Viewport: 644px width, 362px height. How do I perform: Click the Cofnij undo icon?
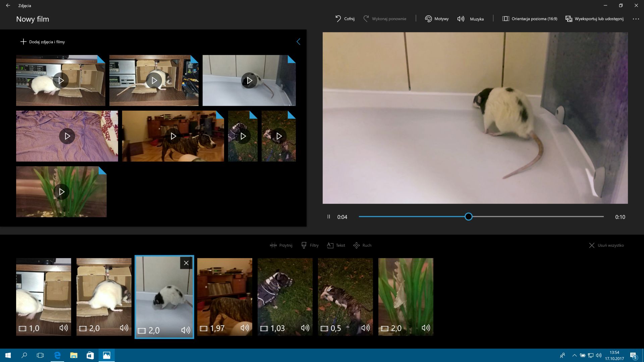[x=338, y=19]
